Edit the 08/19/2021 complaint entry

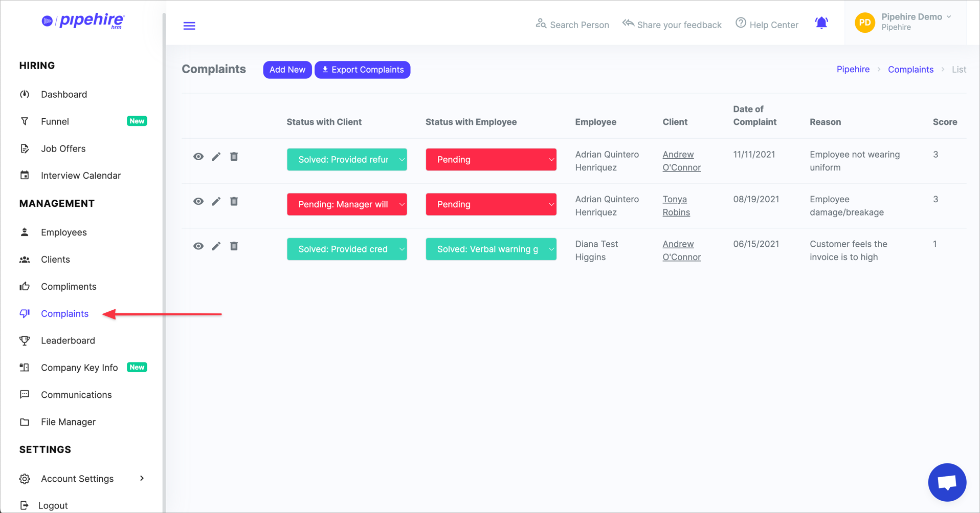click(216, 201)
